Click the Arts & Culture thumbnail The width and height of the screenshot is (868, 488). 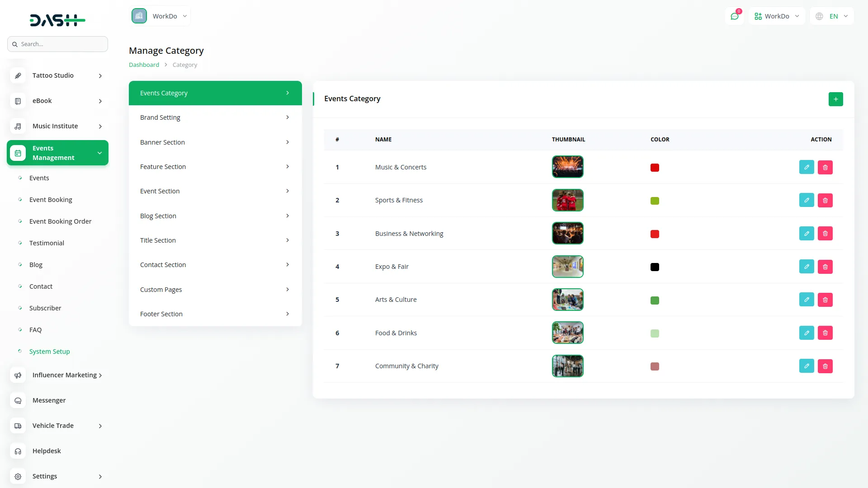click(567, 300)
